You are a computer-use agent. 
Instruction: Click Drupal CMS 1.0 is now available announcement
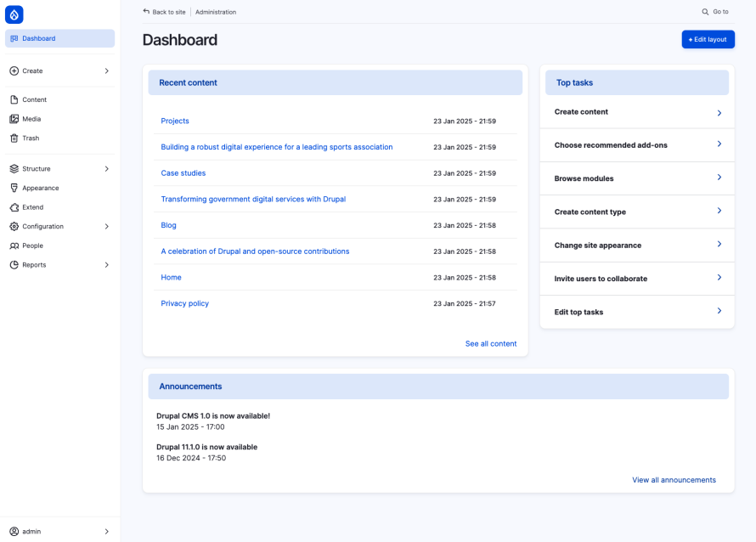213,415
